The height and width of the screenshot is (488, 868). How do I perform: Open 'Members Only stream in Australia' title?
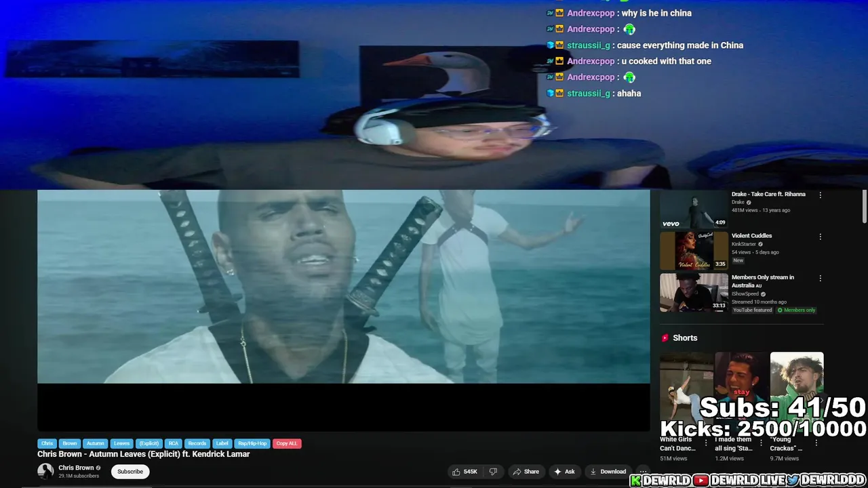click(763, 281)
